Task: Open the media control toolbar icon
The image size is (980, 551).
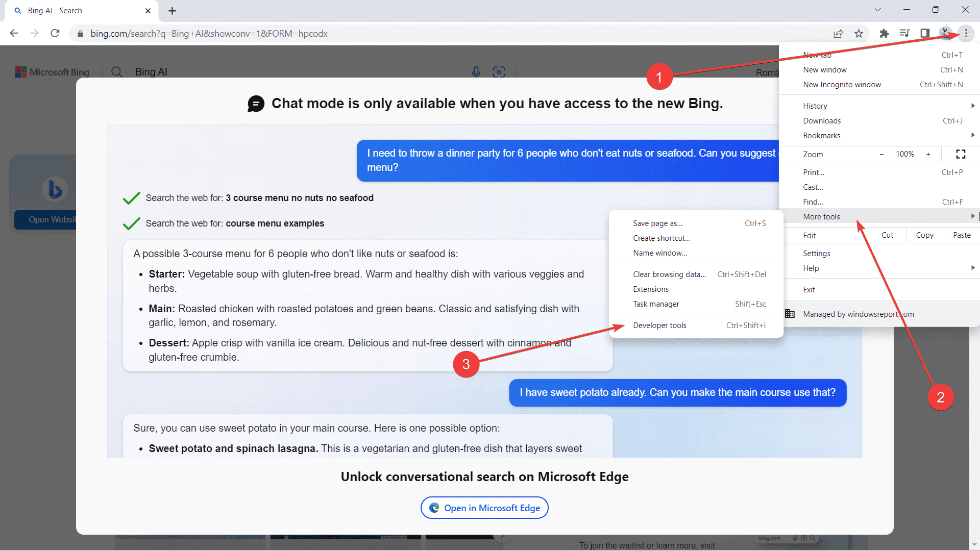Action: pyautogui.click(x=904, y=33)
